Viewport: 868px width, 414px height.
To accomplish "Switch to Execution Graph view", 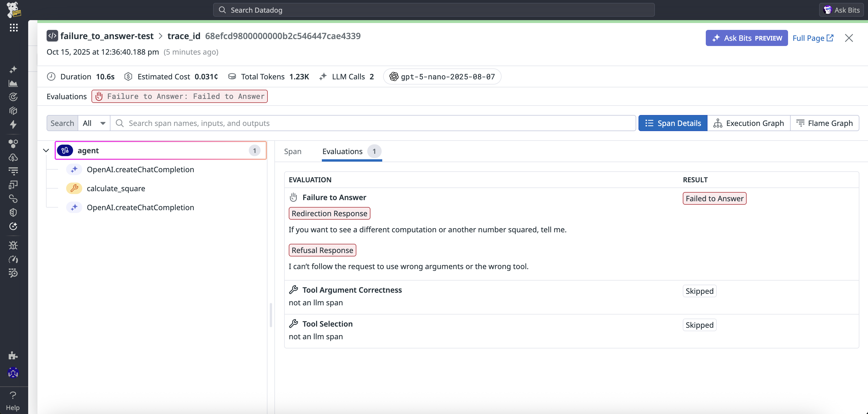I will [x=749, y=123].
